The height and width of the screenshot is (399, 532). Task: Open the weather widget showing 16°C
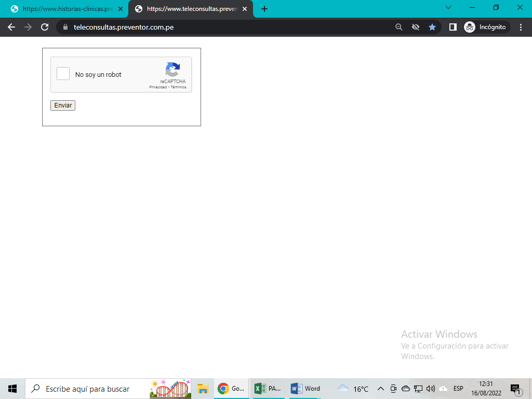click(353, 389)
